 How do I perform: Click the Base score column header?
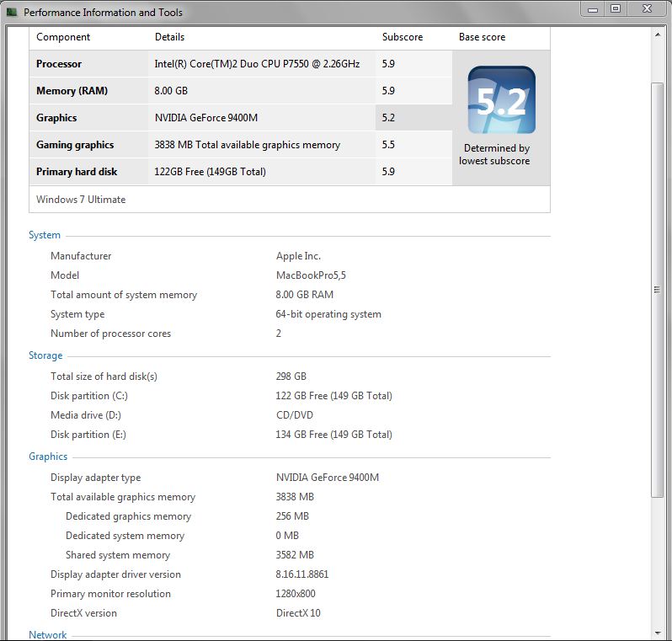(x=483, y=37)
